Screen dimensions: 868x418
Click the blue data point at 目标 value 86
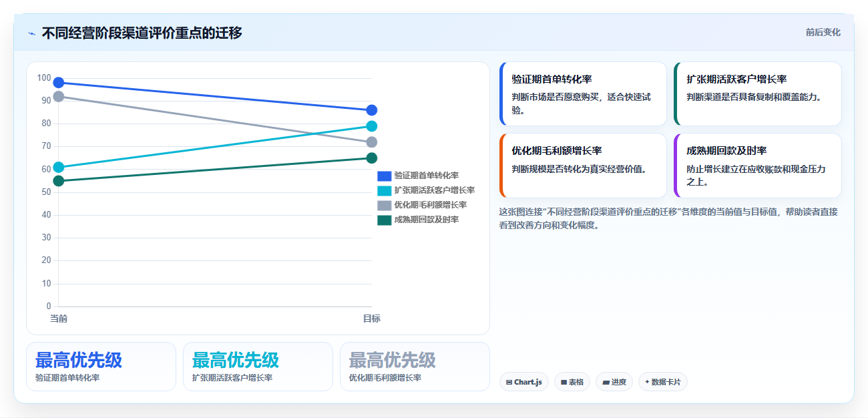pyautogui.click(x=372, y=110)
